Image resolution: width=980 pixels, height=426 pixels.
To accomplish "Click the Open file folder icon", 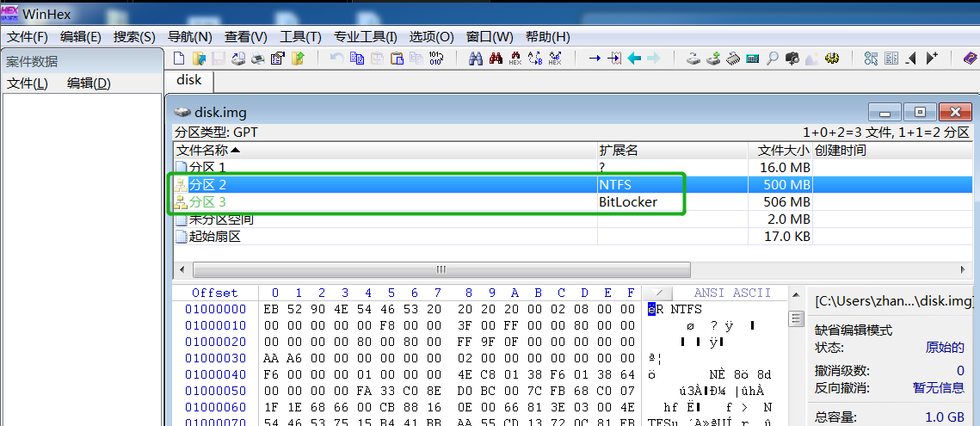I will (x=198, y=59).
